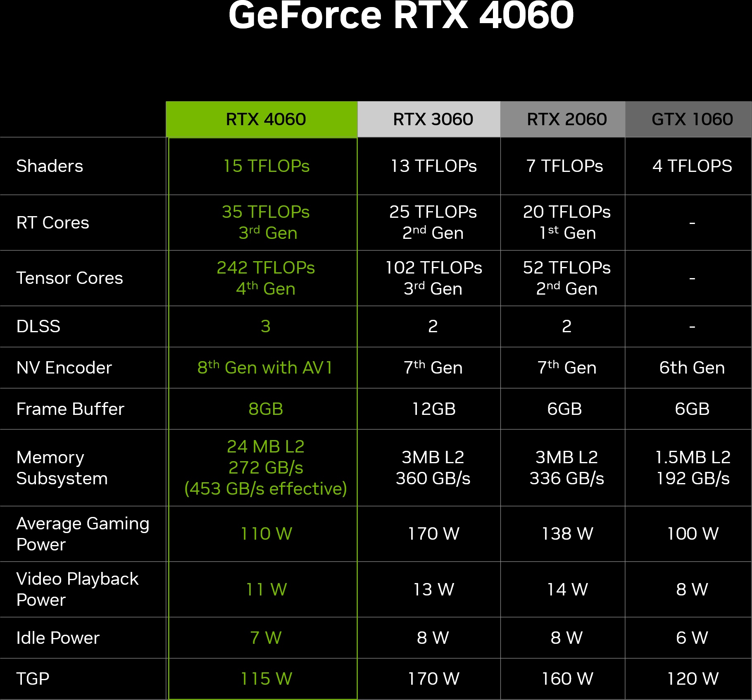This screenshot has width=752, height=700.
Task: Click the RTX 2060 column header
Action: click(566, 119)
